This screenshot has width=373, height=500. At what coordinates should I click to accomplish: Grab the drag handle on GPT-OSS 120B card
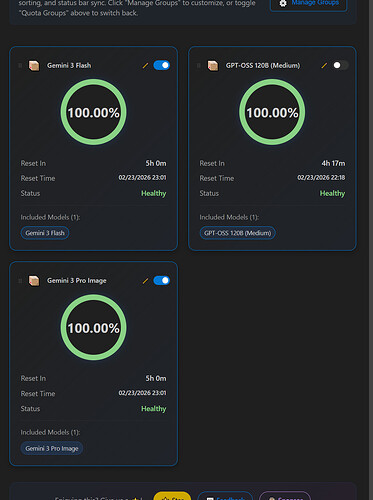(x=199, y=66)
